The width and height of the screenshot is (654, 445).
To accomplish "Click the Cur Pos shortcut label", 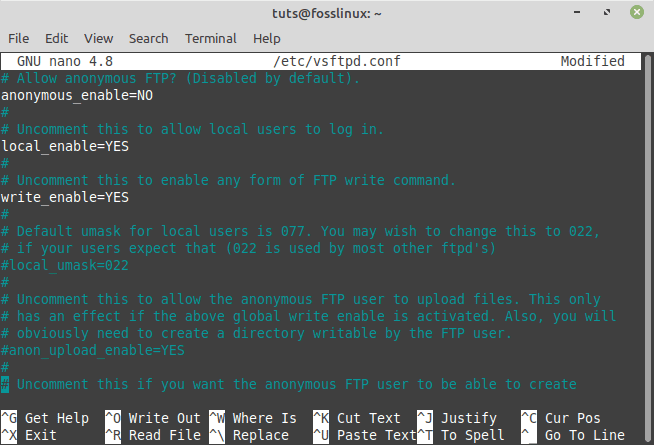I will [x=573, y=418].
